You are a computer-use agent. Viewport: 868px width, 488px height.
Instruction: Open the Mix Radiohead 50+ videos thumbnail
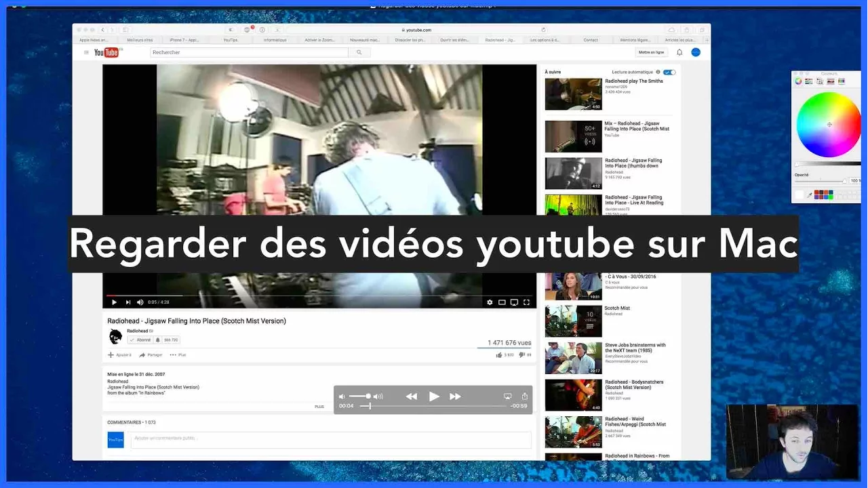tap(573, 136)
